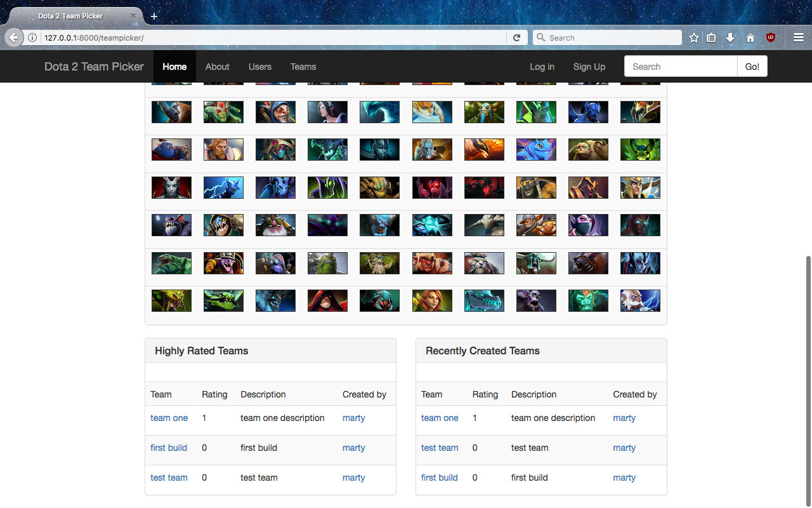
Task: Click the Log in link
Action: pos(542,67)
